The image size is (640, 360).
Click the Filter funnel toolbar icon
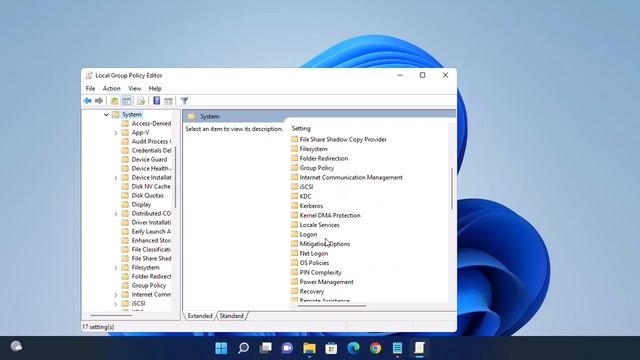click(184, 101)
